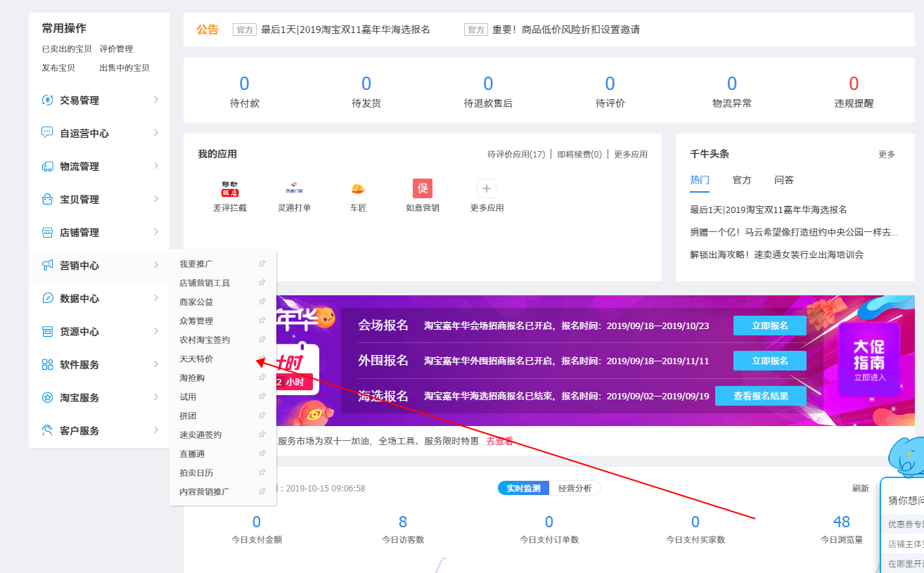Click the 物流管理 truck icon
The image size is (924, 573).
pyautogui.click(x=48, y=167)
